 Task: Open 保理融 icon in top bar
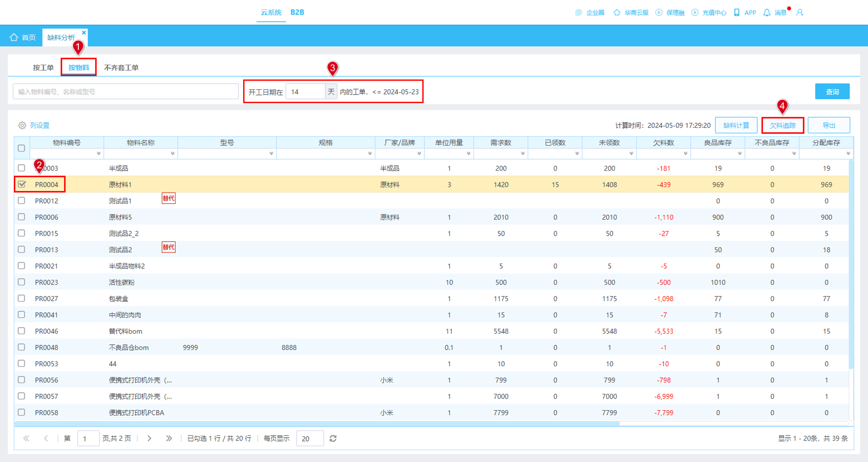tap(659, 12)
